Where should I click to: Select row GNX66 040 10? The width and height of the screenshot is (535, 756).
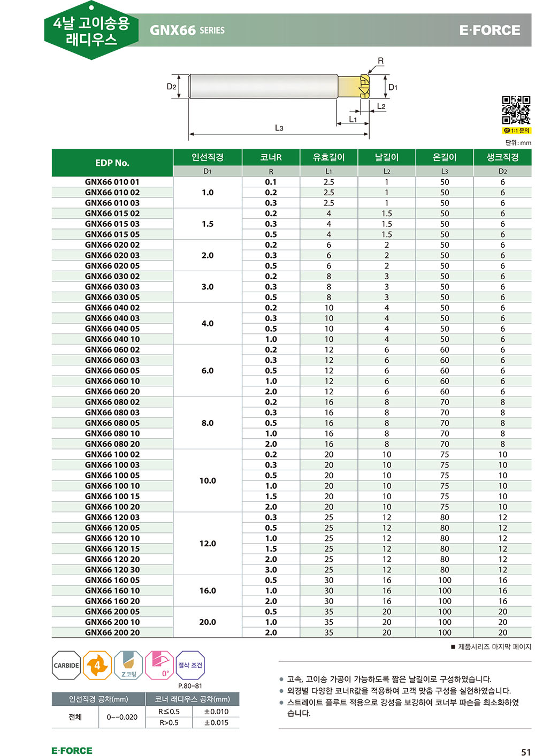coord(292,339)
